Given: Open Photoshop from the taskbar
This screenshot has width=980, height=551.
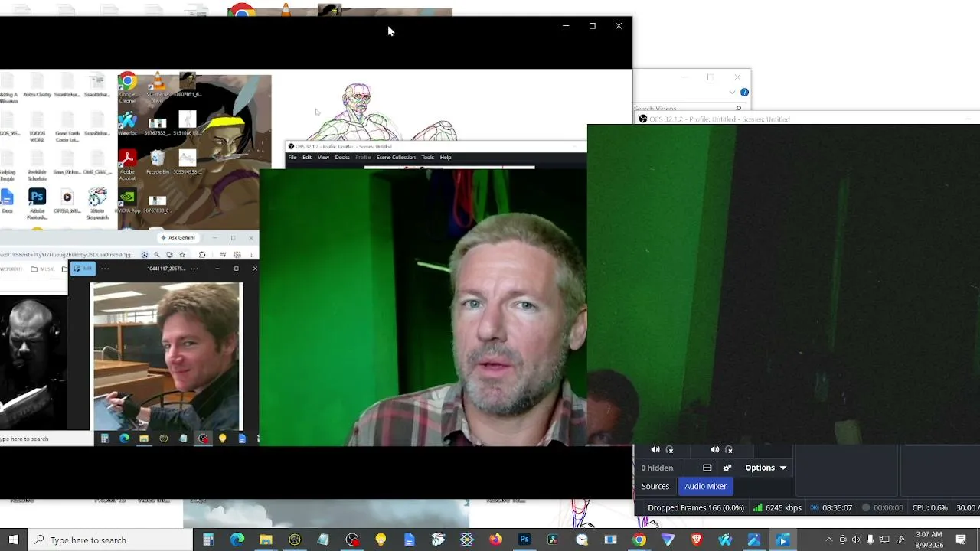Looking at the screenshot, I should (x=524, y=540).
